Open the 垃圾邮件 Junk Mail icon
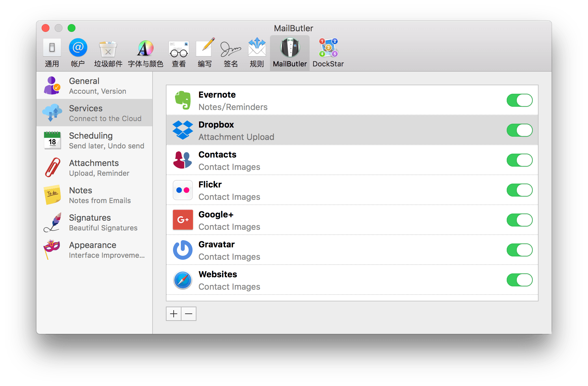588x386 pixels. 108,49
